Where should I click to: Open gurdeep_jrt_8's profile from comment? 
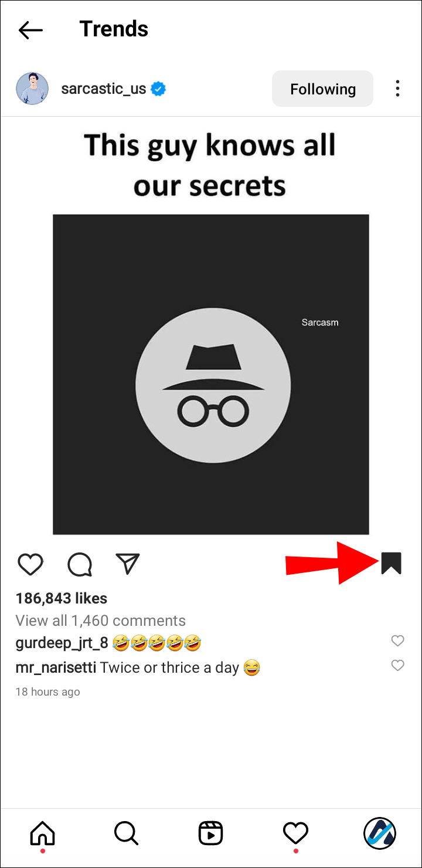pos(62,643)
